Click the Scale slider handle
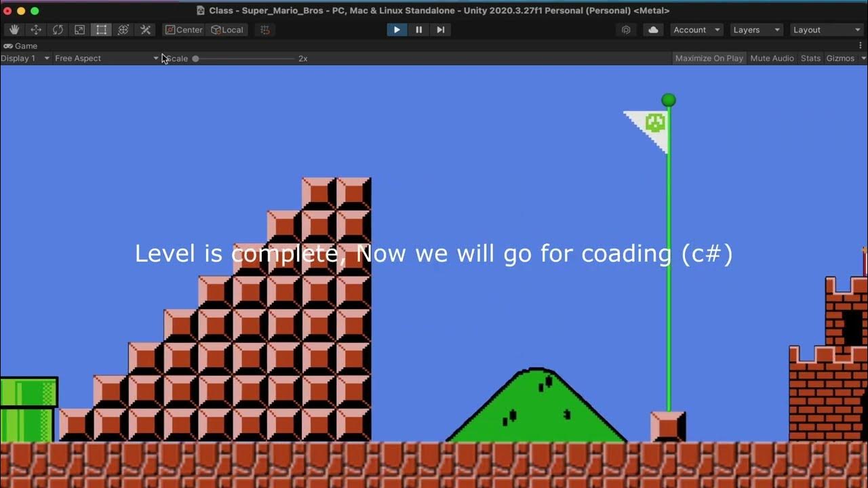 195,58
